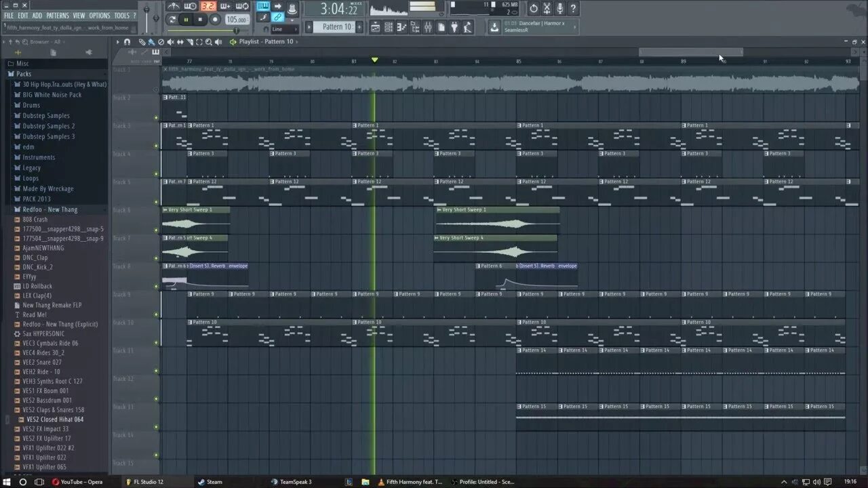Open the ADD menu
The image size is (868, 488).
point(37,16)
